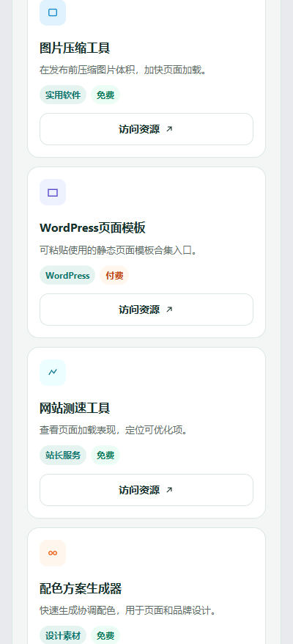Select the 站长服务 tag
This screenshot has height=644, width=293.
[63, 455]
